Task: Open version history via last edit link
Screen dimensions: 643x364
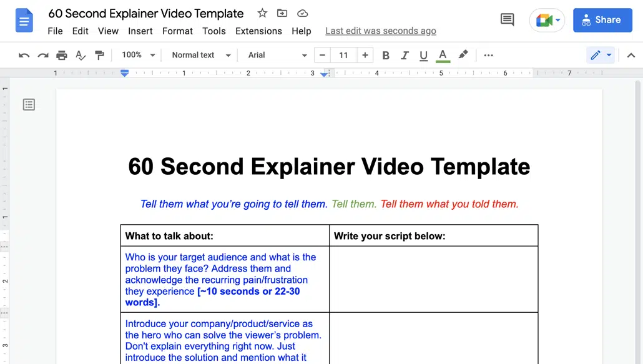Action: pyautogui.click(x=380, y=31)
